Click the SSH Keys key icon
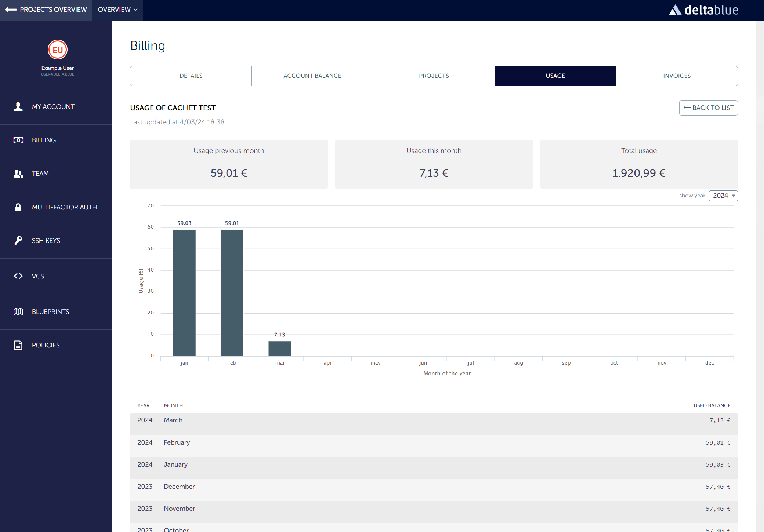Image resolution: width=764 pixels, height=532 pixels. click(18, 241)
